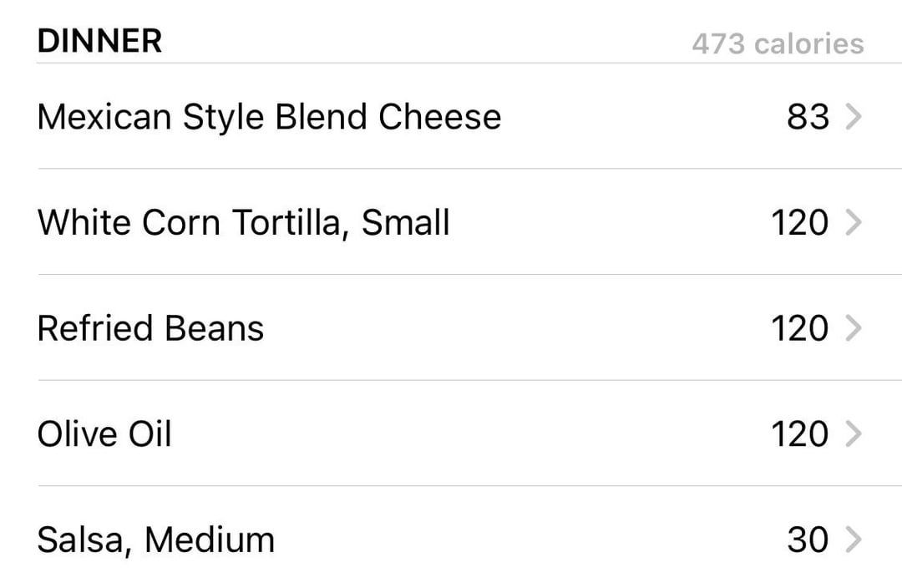This screenshot has width=902, height=588.
Task: Open the White Corn Tortilla, Small item
Action: point(243,223)
